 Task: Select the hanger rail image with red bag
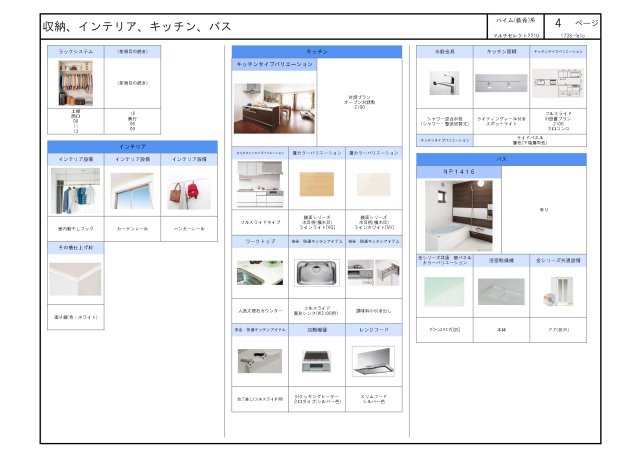tap(188, 191)
